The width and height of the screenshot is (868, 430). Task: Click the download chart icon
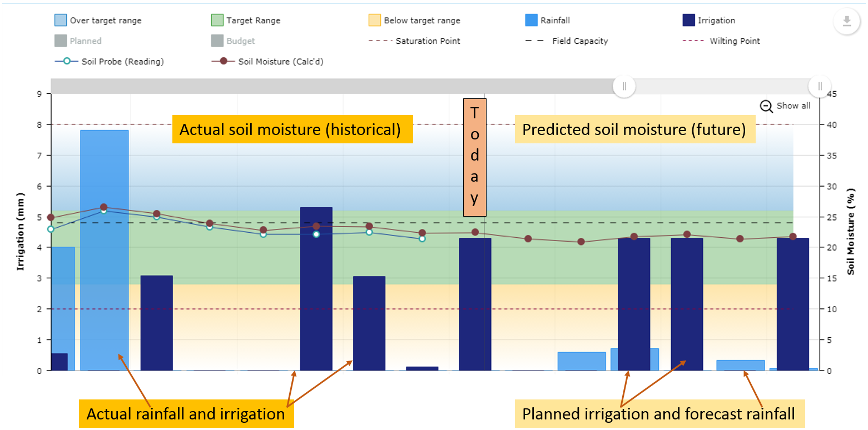(x=847, y=21)
